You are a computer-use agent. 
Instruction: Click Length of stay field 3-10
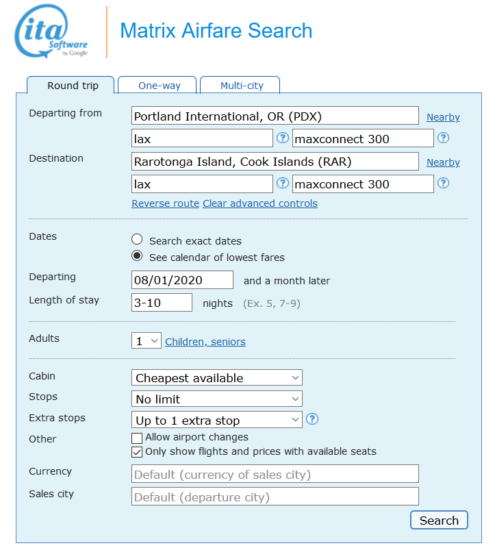(x=162, y=302)
